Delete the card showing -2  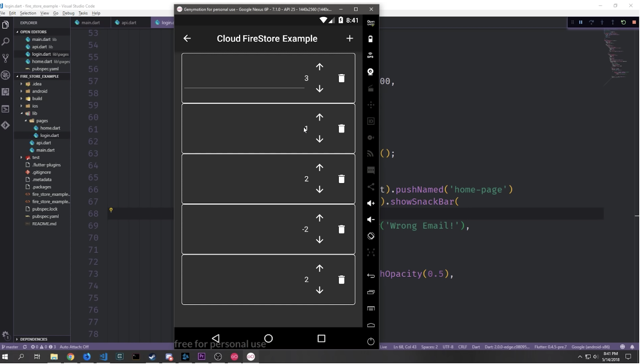click(x=342, y=229)
